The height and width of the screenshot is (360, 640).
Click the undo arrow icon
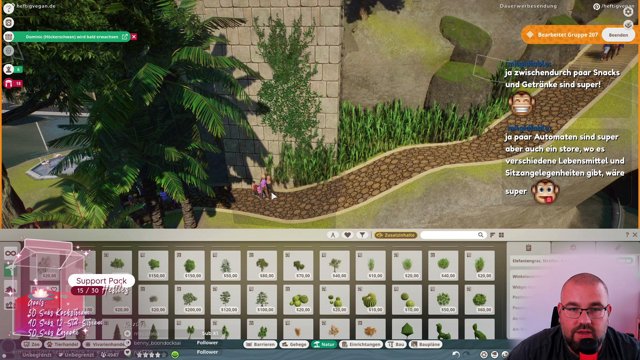tap(456, 354)
